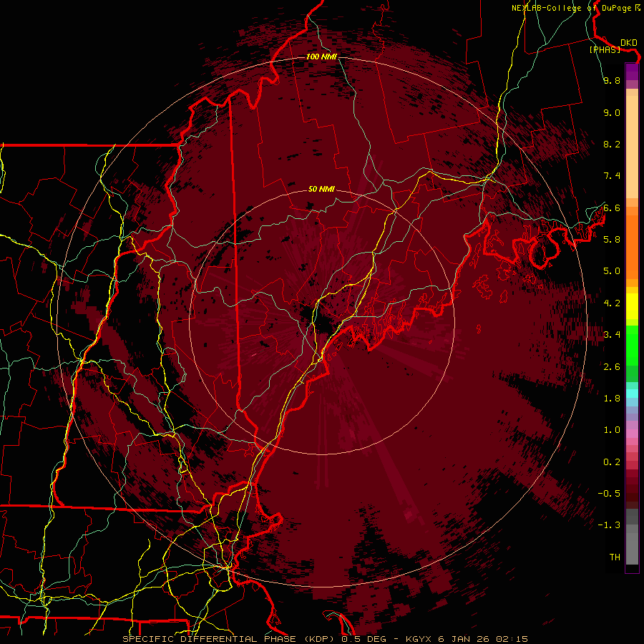The width and height of the screenshot is (644, 644).
Task: Click the TH threshold label on color scale
Action: pyautogui.click(x=615, y=557)
